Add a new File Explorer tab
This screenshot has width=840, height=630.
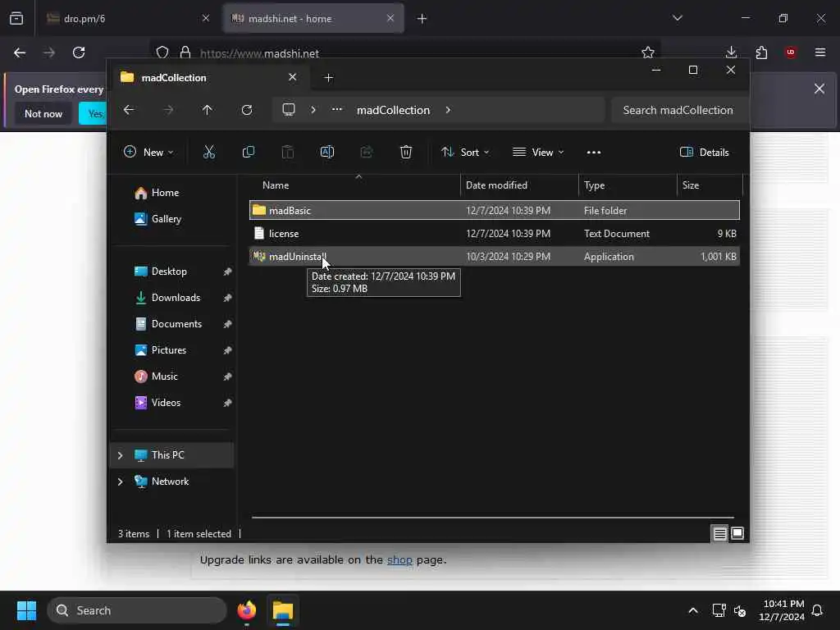328,78
